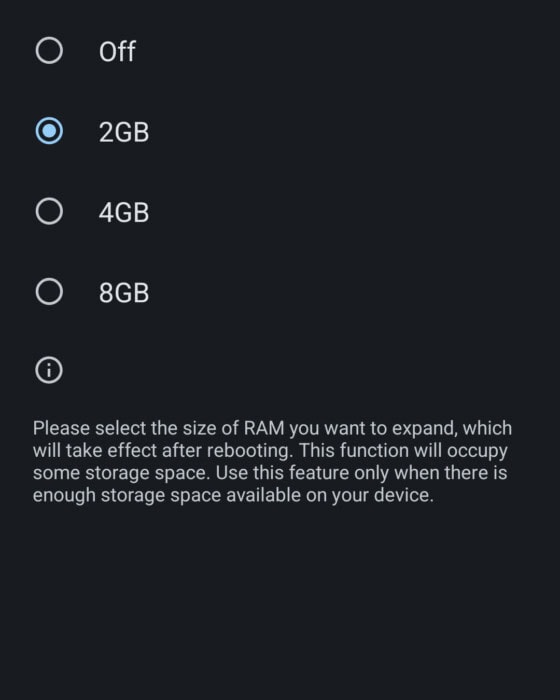Select the 8GB radio button circle
The image size is (560, 700).
[49, 292]
